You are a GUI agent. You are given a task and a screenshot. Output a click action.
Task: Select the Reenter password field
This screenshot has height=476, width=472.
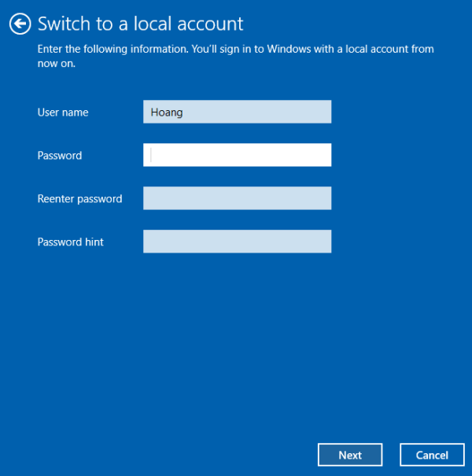(237, 198)
